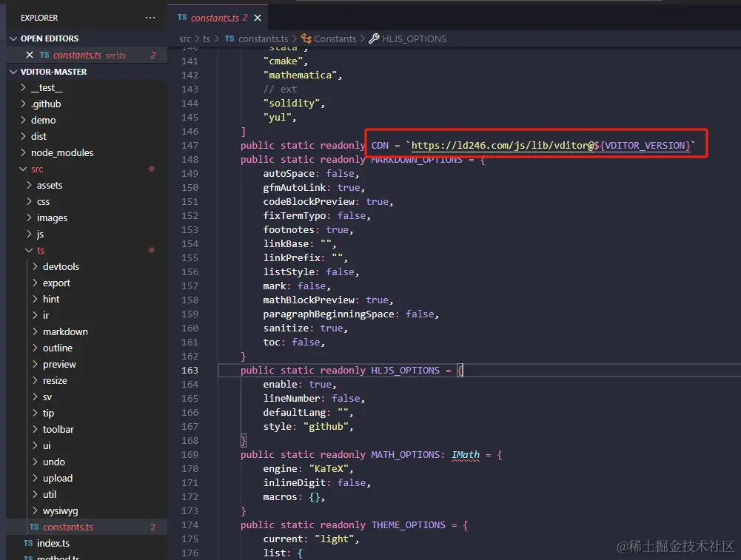741x560 pixels.
Task: Close the constants.ts editor tab
Action: (258, 18)
